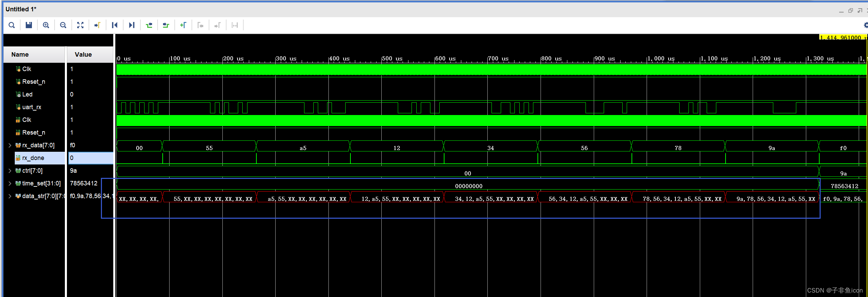Click the 78563412 value cell
This screenshot has height=297, width=868.
(x=84, y=183)
